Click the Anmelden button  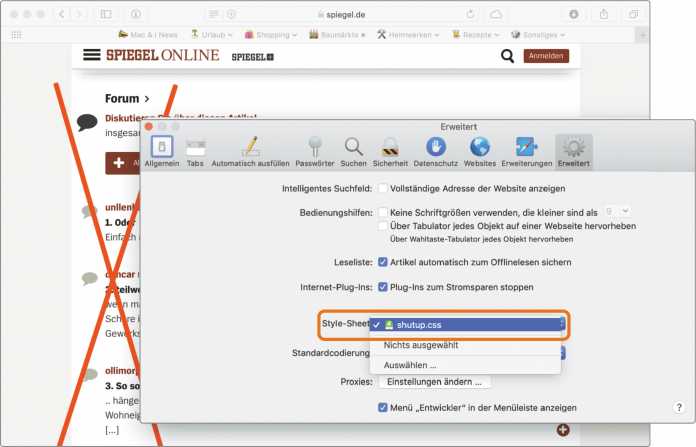click(546, 56)
